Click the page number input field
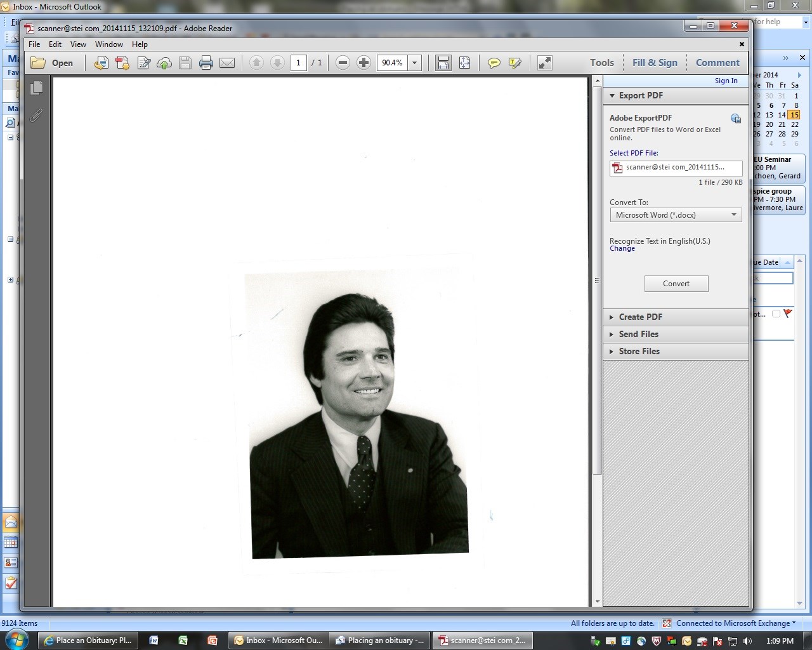This screenshot has height=650, width=812. tap(298, 63)
